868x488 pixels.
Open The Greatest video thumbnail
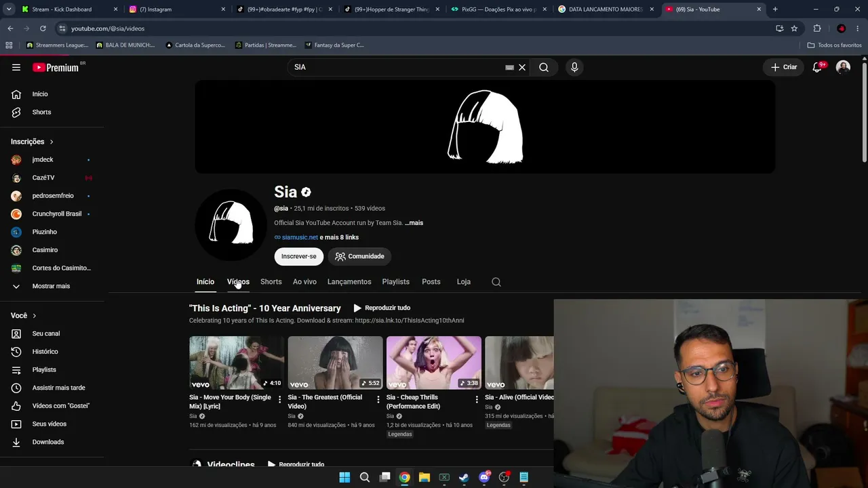click(x=335, y=363)
